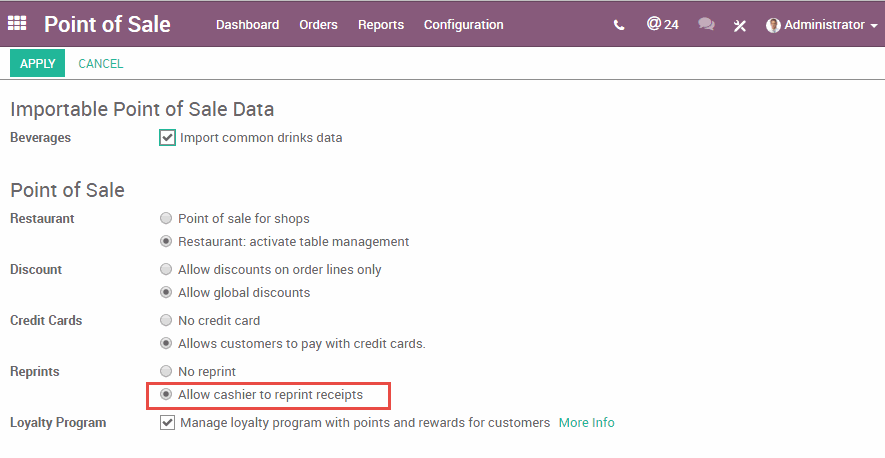Expand the Administrator user dropdown
885x458 pixels.
823,25
